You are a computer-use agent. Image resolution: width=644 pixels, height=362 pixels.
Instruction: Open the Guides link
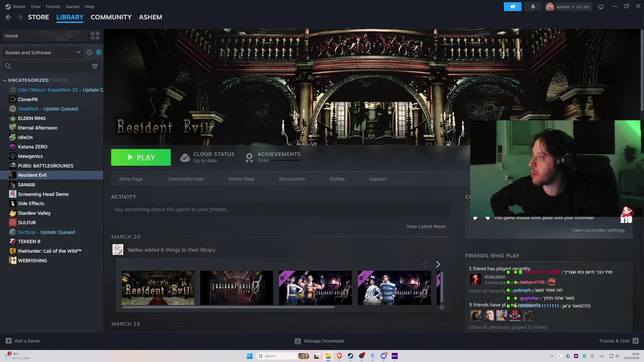tap(337, 179)
